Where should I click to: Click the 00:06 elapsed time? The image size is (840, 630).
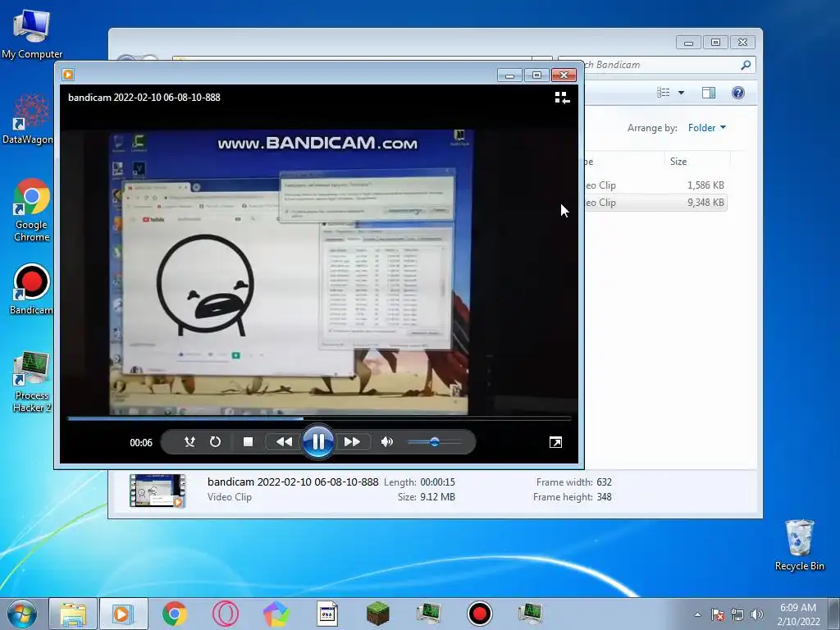coord(141,442)
